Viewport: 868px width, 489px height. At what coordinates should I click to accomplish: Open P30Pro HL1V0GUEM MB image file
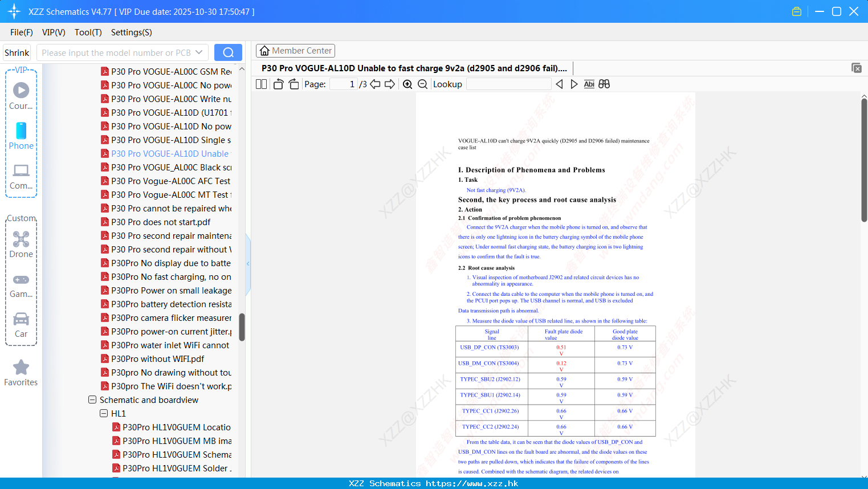(172, 441)
